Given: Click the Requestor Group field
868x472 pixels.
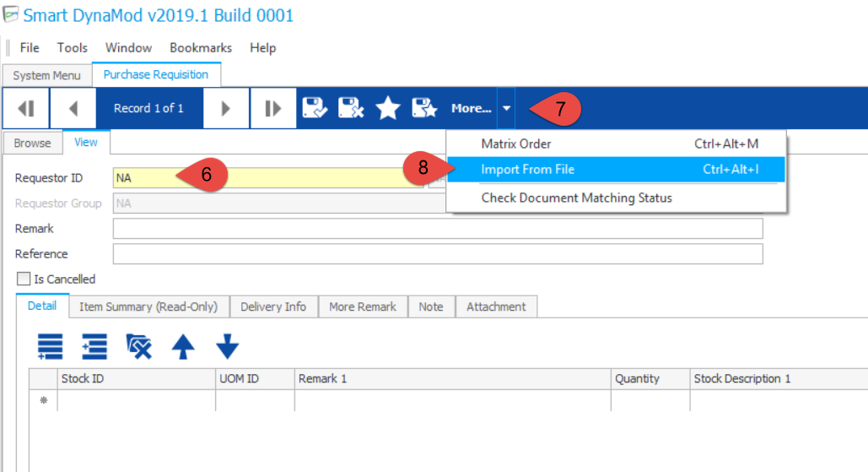Looking at the screenshot, I should click(x=279, y=203).
